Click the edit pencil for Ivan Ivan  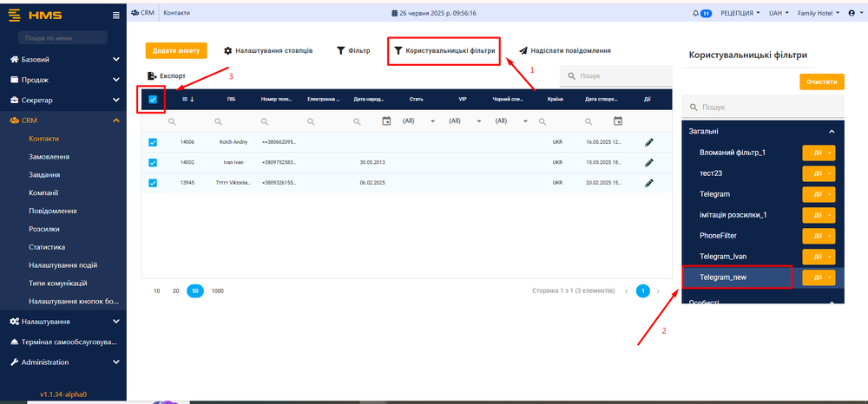pyautogui.click(x=648, y=162)
